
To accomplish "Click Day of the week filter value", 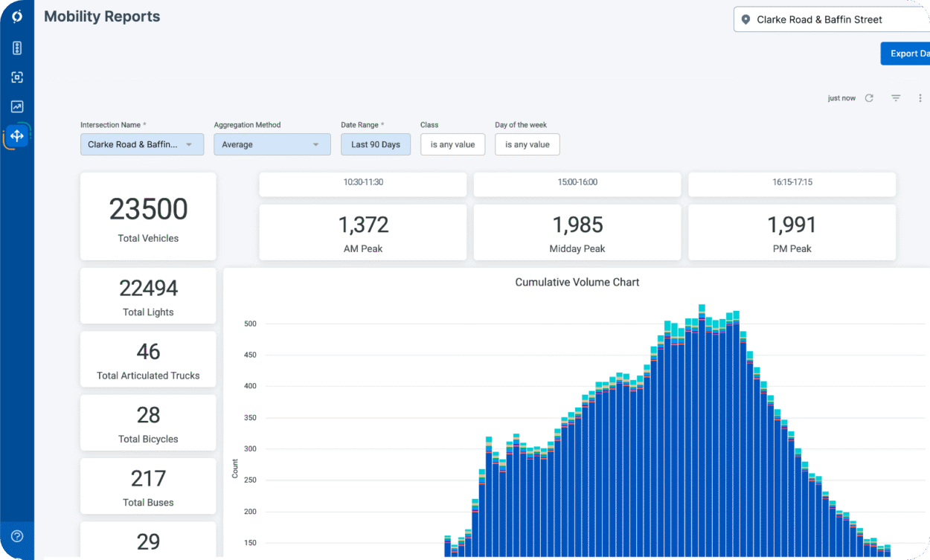I will point(527,144).
